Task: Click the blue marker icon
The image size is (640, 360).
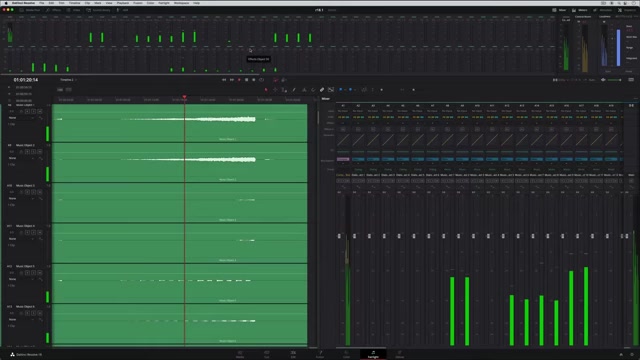Action: 350,90
